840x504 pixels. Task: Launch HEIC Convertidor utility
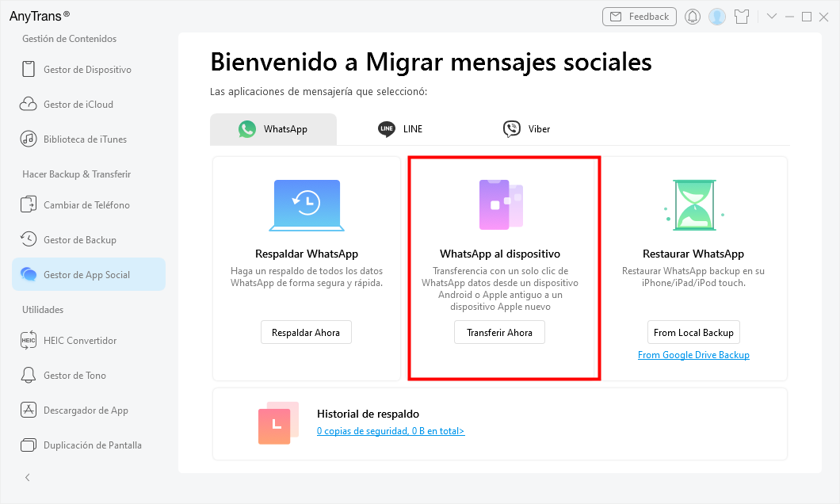pos(80,341)
